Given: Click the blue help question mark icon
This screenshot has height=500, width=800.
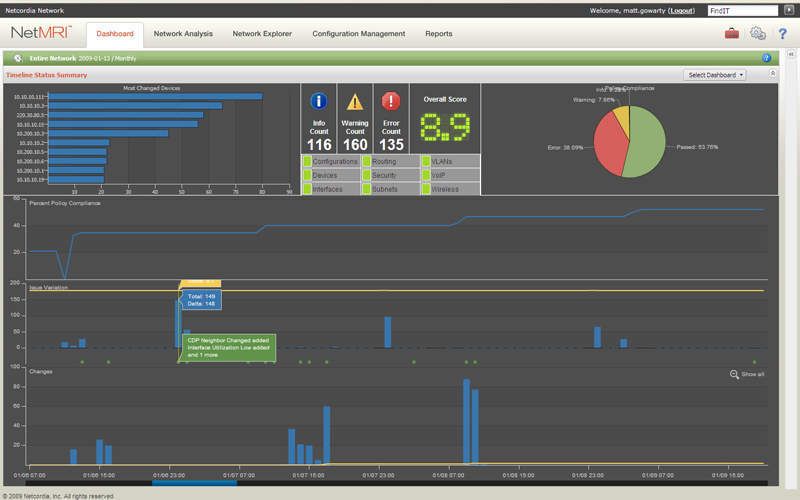Looking at the screenshot, I should [x=783, y=34].
